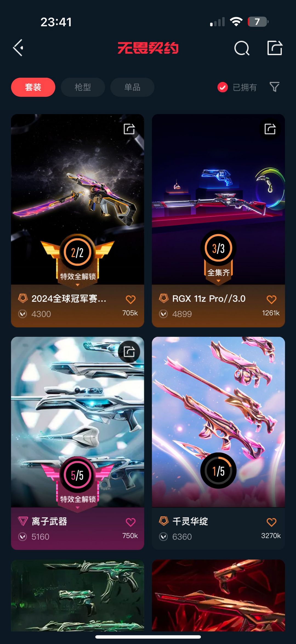Expand the 5/5 特效全解锁 pink badge

coord(78,499)
